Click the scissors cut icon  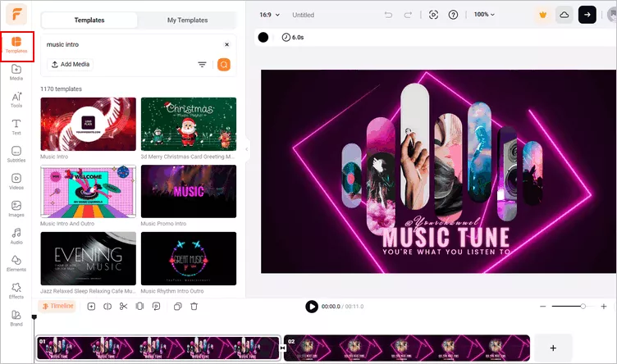click(124, 307)
